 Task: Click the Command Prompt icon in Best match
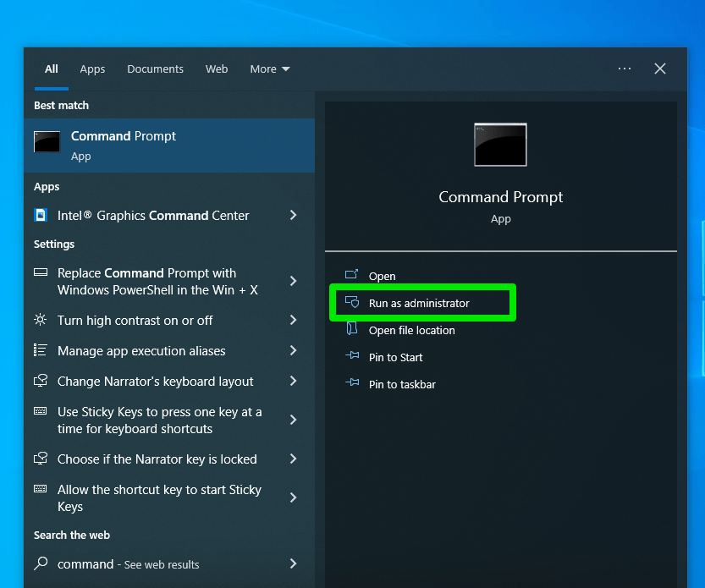point(47,142)
